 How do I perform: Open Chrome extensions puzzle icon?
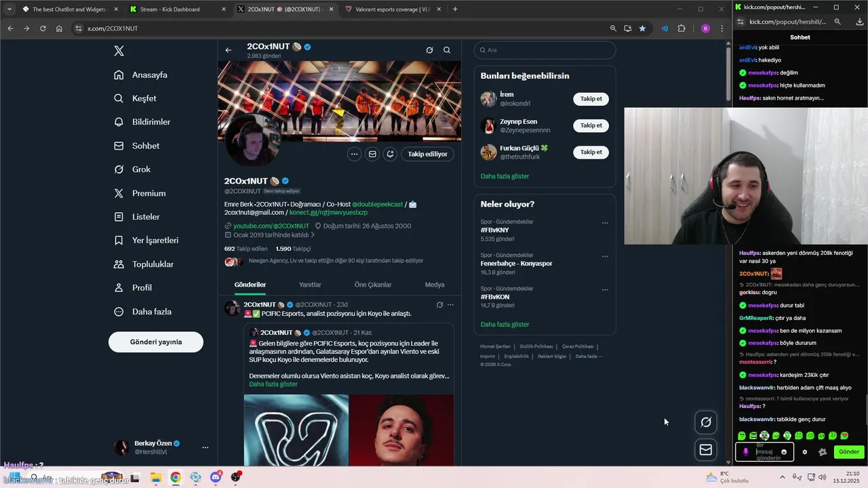click(682, 28)
